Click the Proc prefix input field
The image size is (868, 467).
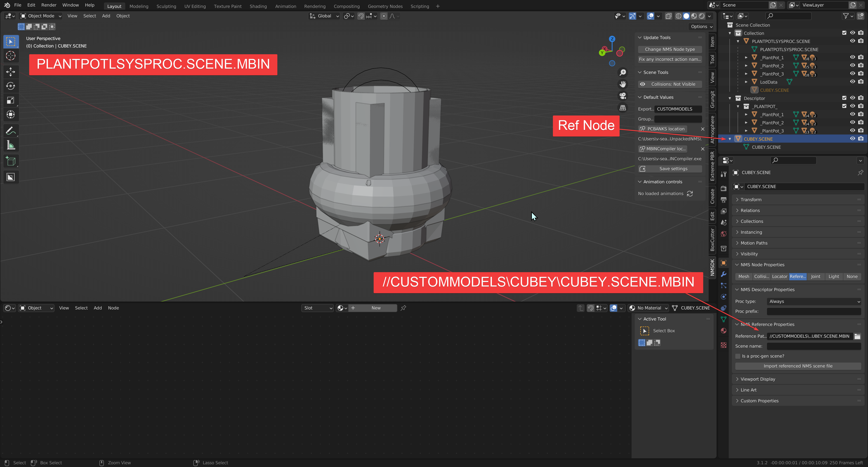814,311
